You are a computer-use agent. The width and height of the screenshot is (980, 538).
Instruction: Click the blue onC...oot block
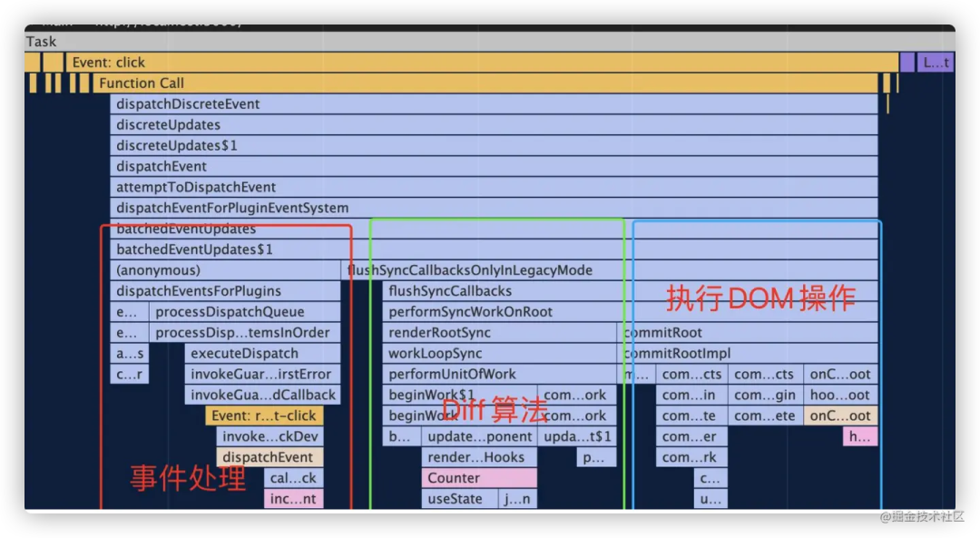pyautogui.click(x=840, y=374)
